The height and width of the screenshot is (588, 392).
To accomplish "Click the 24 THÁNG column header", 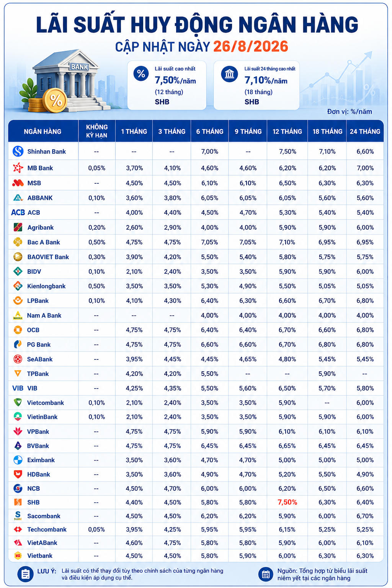I will click(x=365, y=131).
